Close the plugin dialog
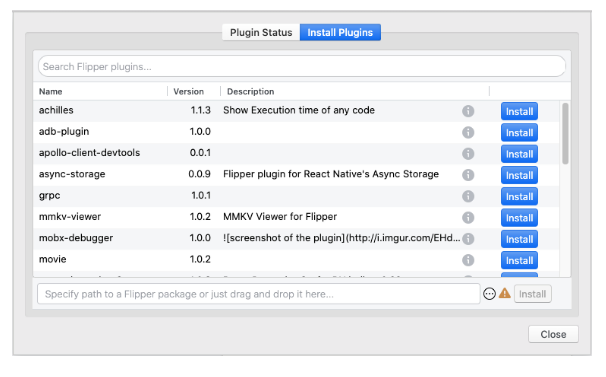This screenshot has width=606, height=377. [x=553, y=334]
